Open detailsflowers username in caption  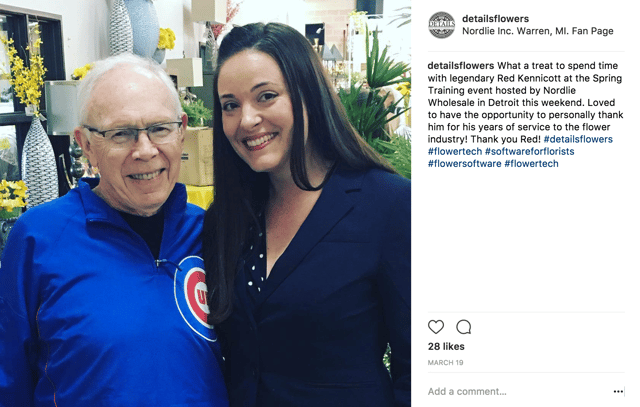[461, 66]
